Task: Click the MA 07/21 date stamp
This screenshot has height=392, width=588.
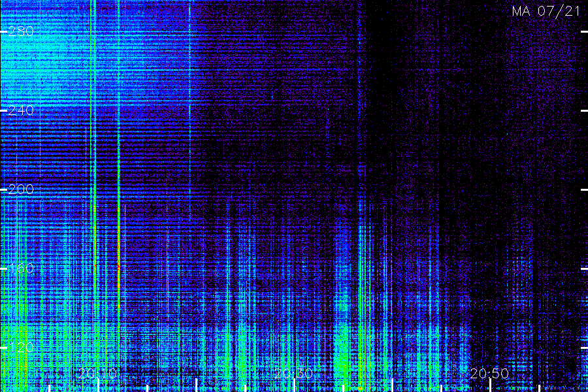Action: coord(546,11)
